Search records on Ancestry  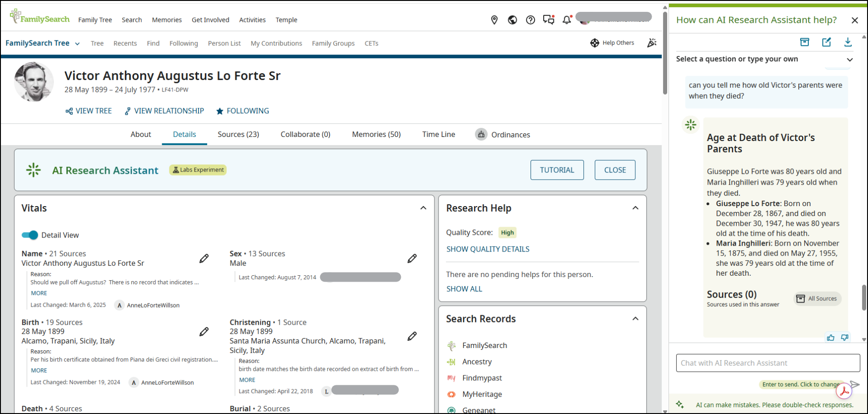(x=477, y=362)
